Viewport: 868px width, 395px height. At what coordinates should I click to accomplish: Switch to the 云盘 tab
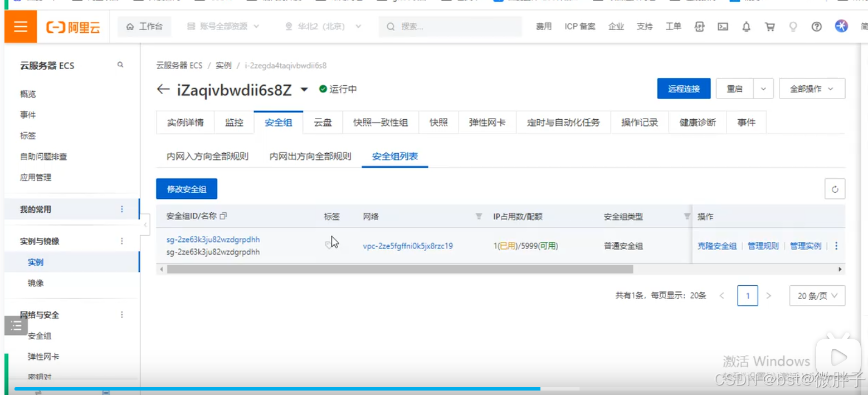[x=323, y=123]
